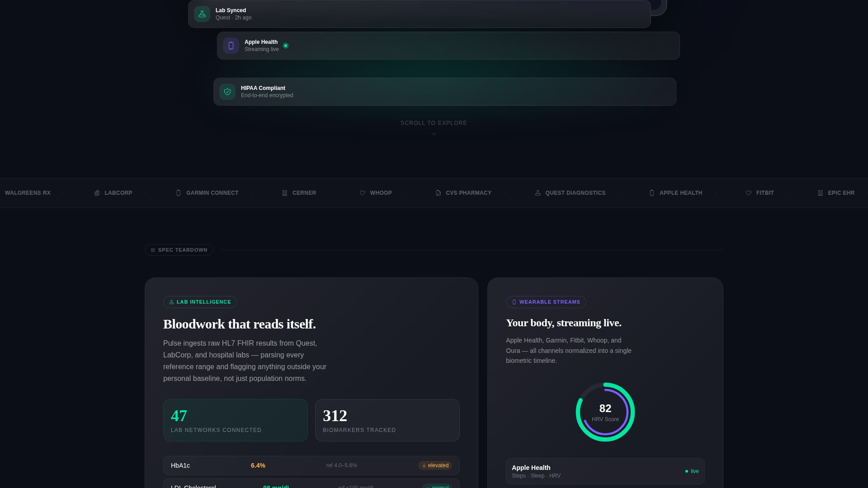Screen dimensions: 868x488
Task: Click the Fitbit heart icon
Action: [748, 193]
